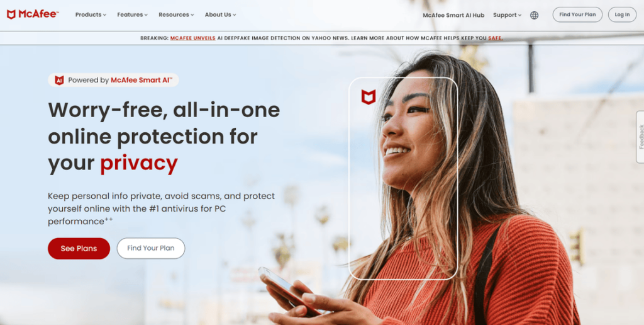This screenshot has width=644, height=325.
Task: Click the outlined phone frame on hero image
Action: point(403,178)
